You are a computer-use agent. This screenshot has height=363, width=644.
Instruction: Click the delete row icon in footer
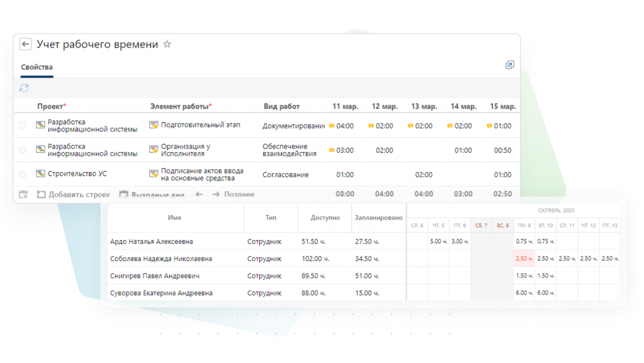[x=24, y=194]
